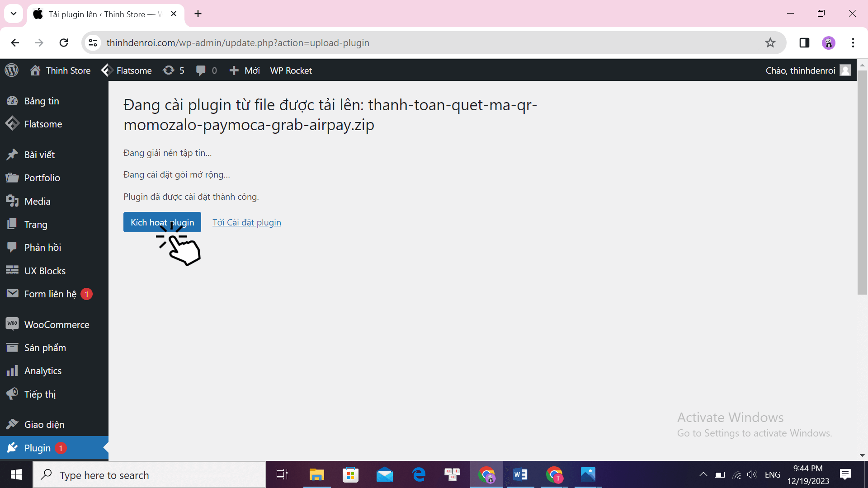Open tab search dropdown arrow
Screen dimensions: 868x488
[x=14, y=14]
